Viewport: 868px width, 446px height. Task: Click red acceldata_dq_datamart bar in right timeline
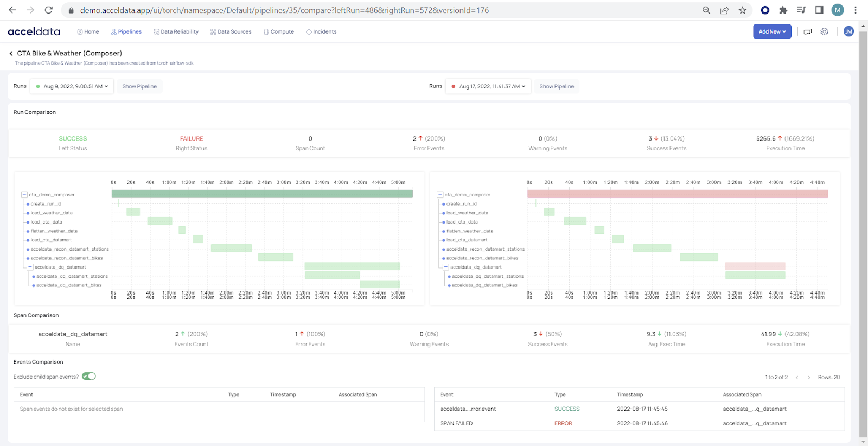tap(755, 266)
